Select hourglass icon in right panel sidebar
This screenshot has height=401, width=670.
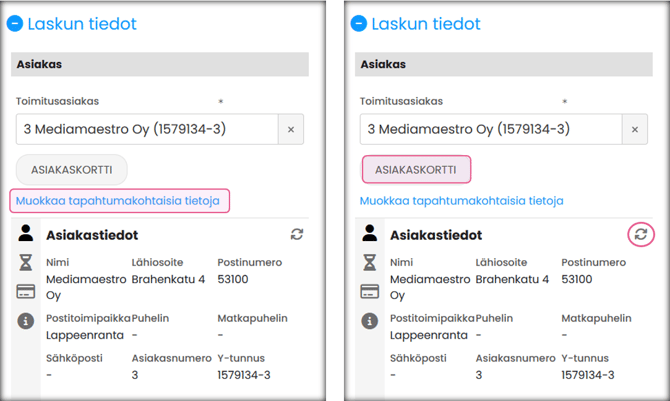[x=370, y=262]
